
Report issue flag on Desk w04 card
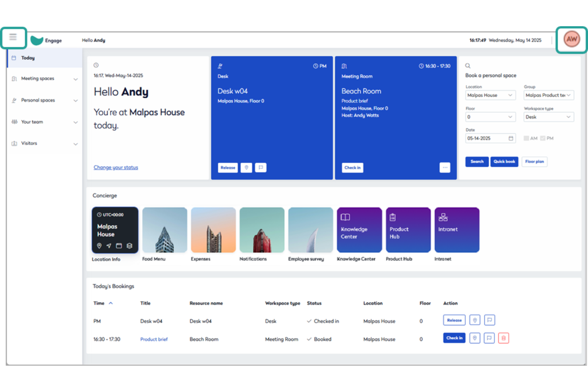[x=261, y=168]
